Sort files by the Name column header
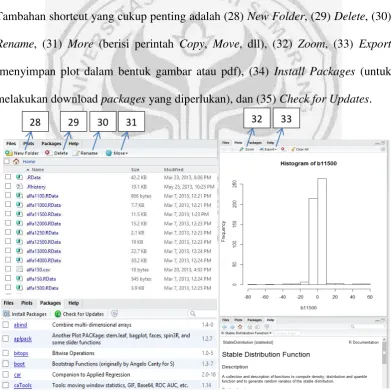This screenshot has height=391, width=391. (35, 170)
